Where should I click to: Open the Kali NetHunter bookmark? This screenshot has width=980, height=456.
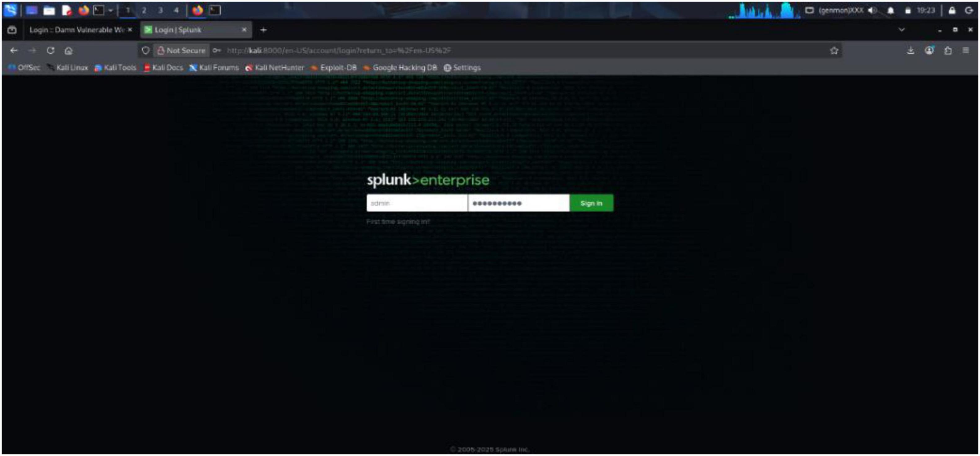tap(275, 68)
